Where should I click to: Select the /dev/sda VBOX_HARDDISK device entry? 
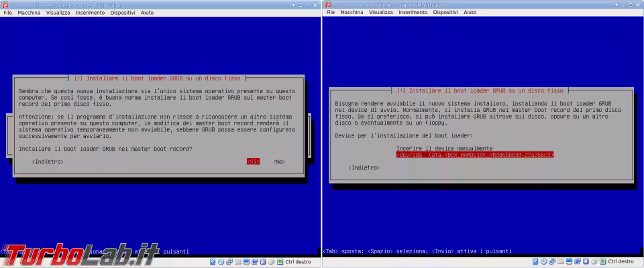point(474,154)
